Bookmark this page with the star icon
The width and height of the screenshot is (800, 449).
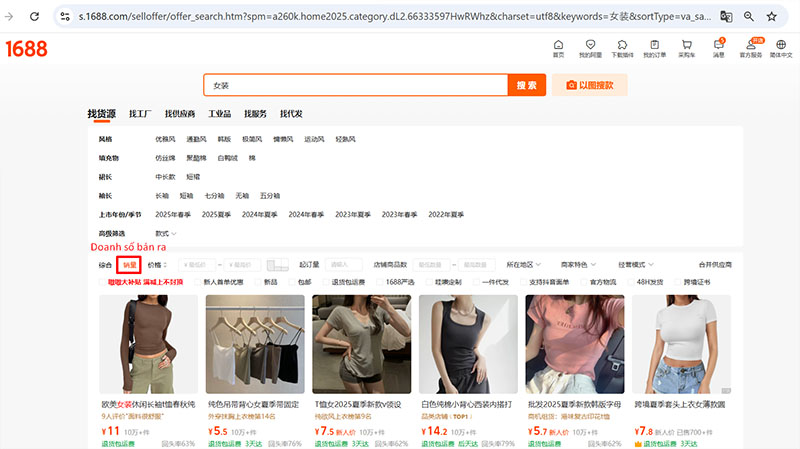point(771,17)
